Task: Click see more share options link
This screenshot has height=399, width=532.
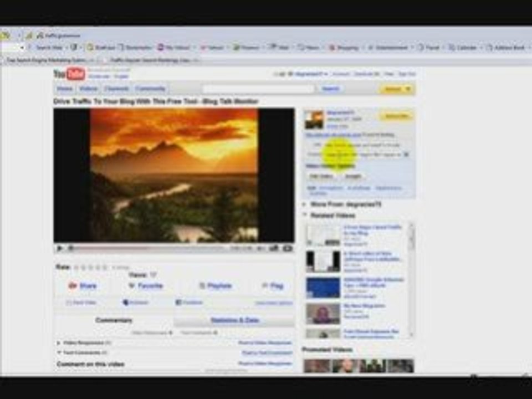Action: point(274,303)
